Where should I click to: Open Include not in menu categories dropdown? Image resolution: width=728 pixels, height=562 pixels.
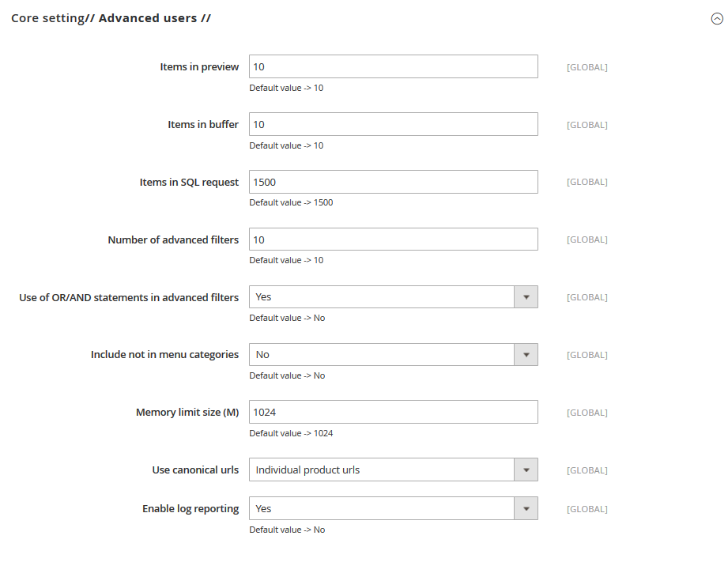tap(394, 354)
